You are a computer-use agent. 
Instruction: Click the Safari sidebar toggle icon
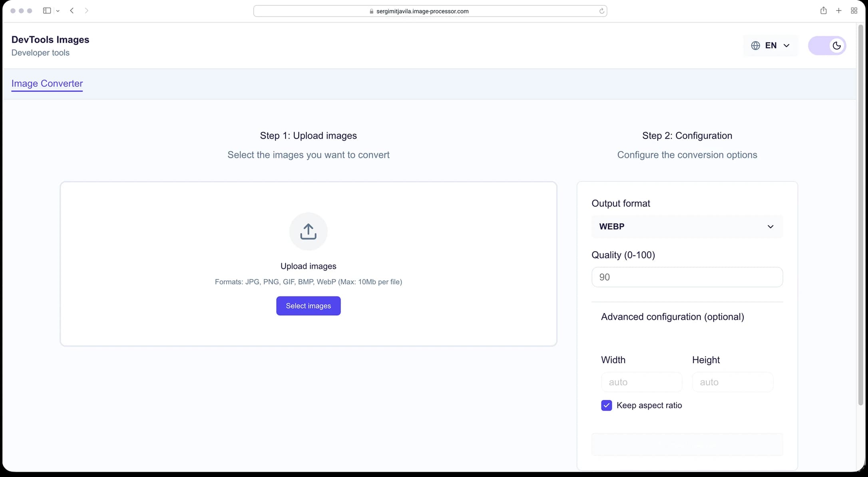[47, 11]
